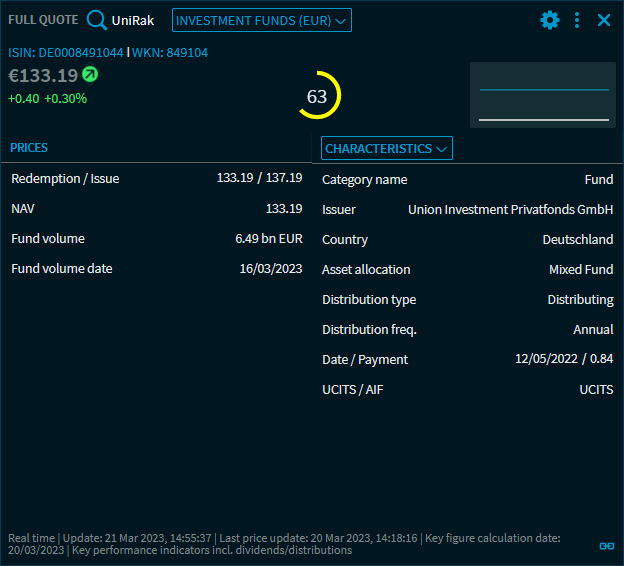Select the Prices section header

[x=29, y=148]
